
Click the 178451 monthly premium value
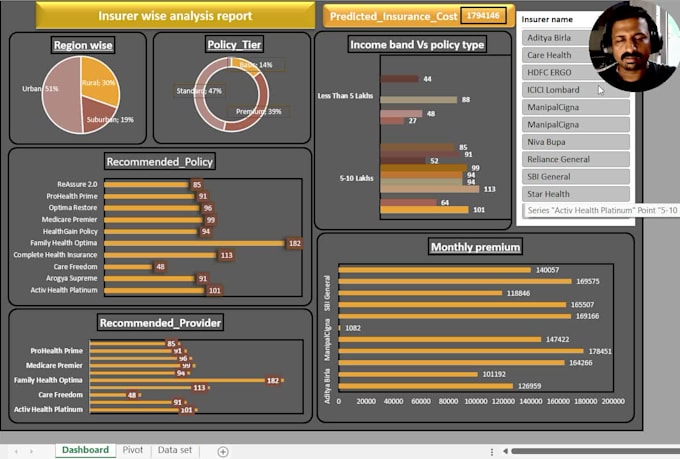coord(600,351)
